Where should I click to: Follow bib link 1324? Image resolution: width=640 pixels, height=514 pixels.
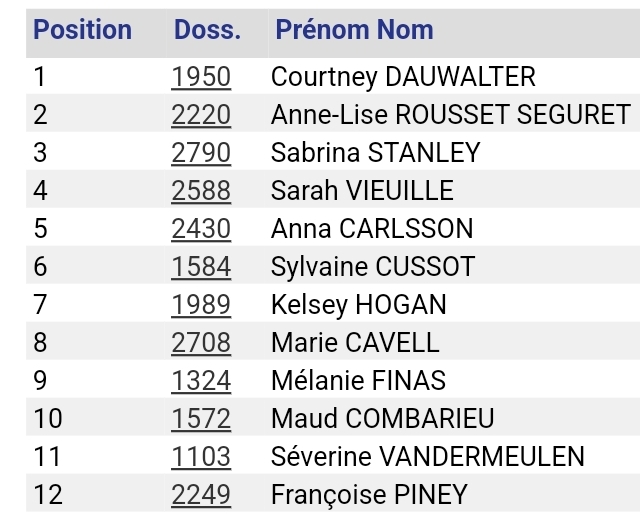click(201, 381)
